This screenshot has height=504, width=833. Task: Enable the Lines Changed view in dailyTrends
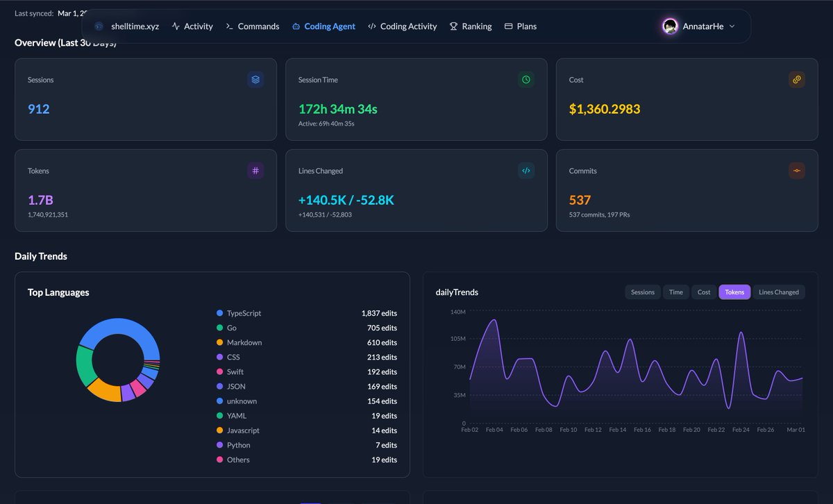pyautogui.click(x=779, y=292)
